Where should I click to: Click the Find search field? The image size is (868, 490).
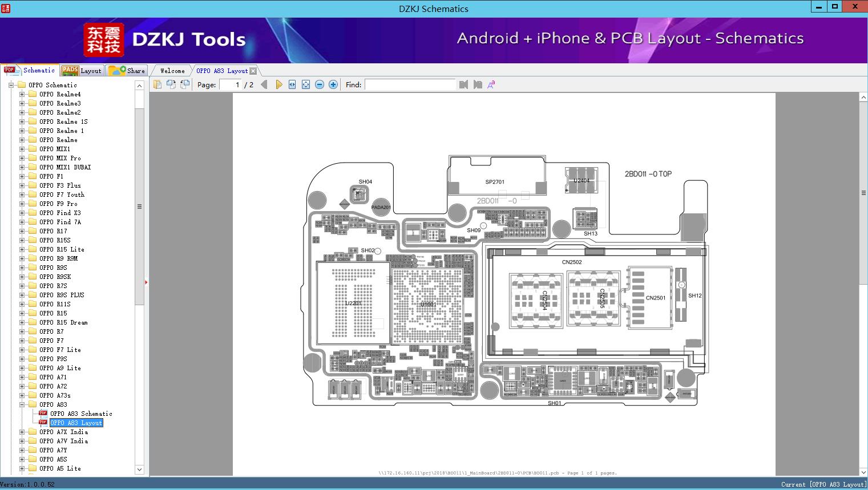click(410, 84)
